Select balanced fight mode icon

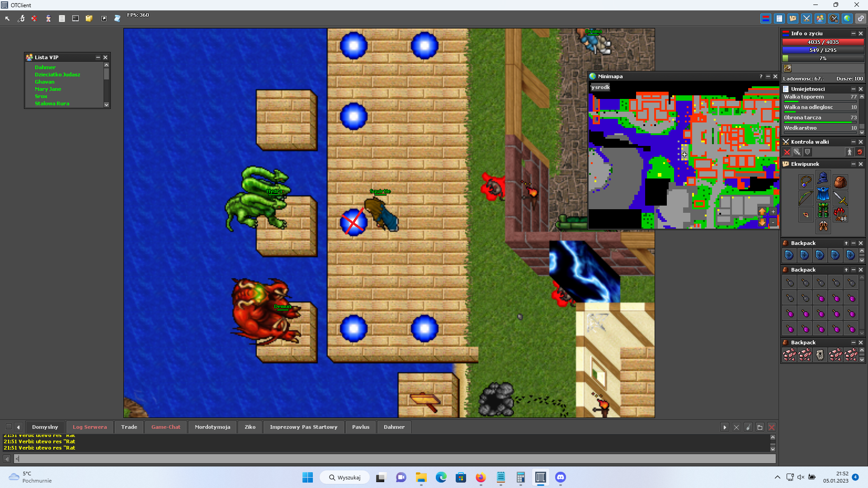[x=797, y=152]
